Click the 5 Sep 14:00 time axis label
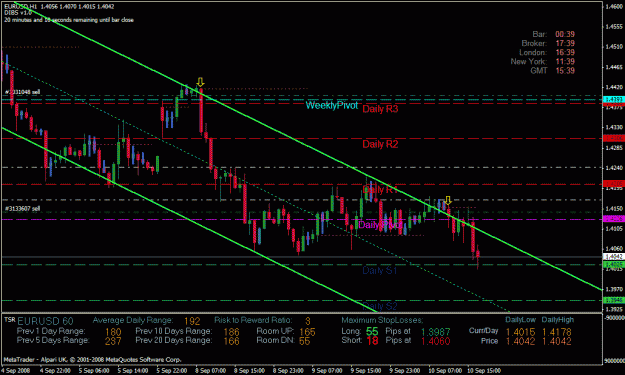This screenshot has width=625, height=375. click(x=133, y=371)
